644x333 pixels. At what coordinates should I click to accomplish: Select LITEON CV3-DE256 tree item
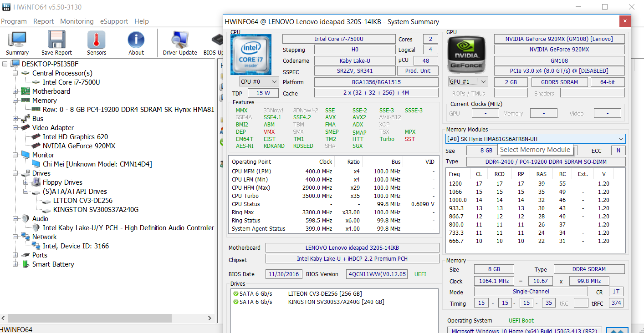[82, 201]
